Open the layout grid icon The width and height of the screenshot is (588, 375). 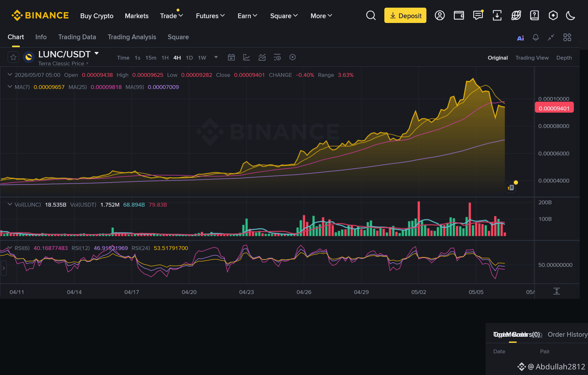click(567, 37)
